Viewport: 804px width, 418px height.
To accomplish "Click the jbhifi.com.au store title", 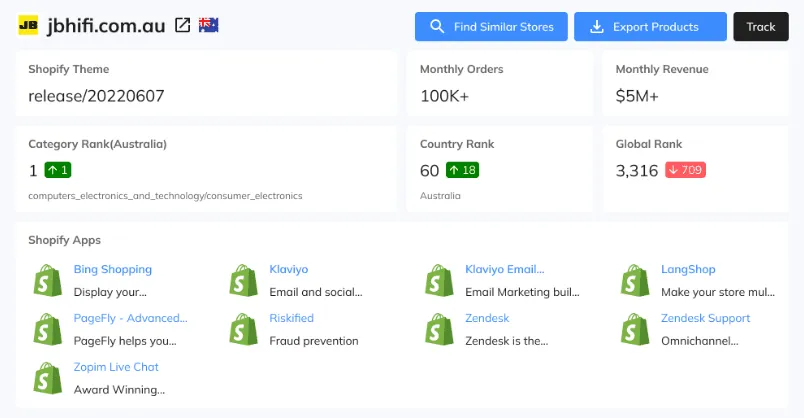I will [x=107, y=26].
